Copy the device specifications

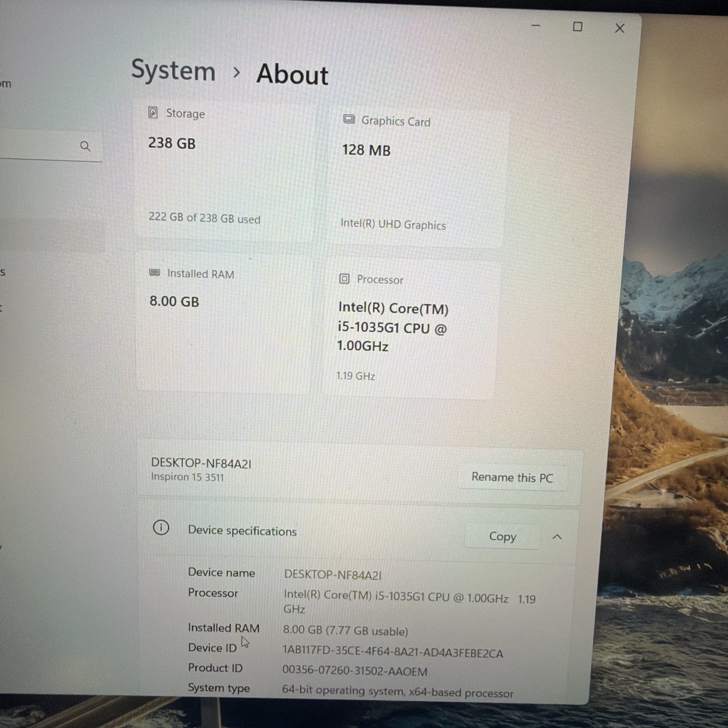coord(502,536)
